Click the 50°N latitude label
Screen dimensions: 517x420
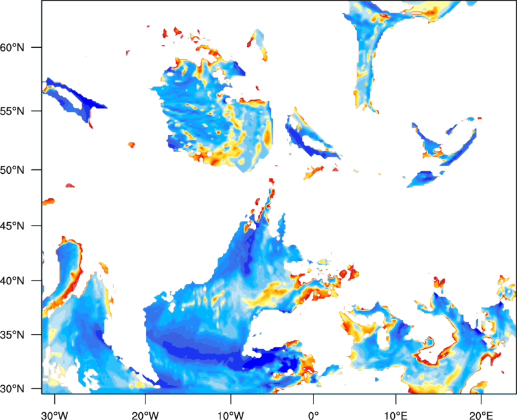pyautogui.click(x=12, y=170)
